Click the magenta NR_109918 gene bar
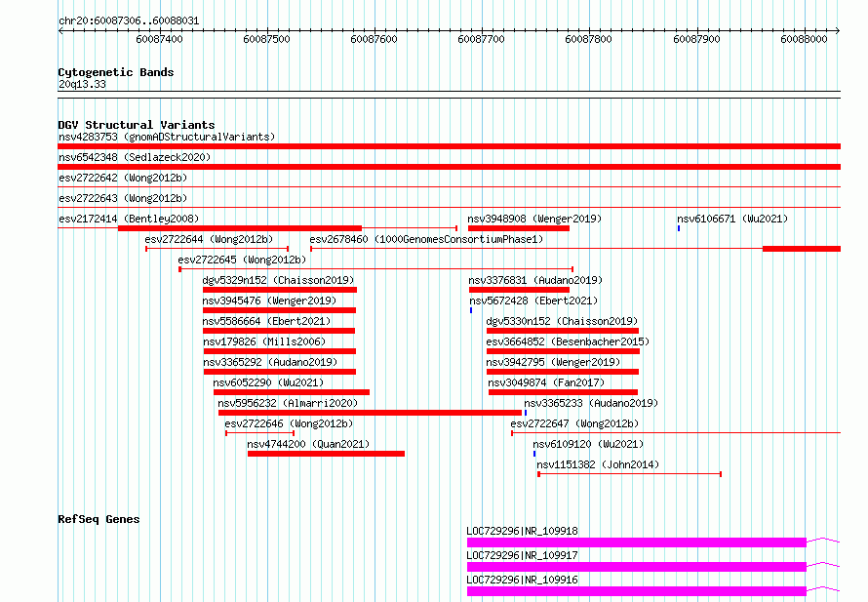 tap(637, 542)
